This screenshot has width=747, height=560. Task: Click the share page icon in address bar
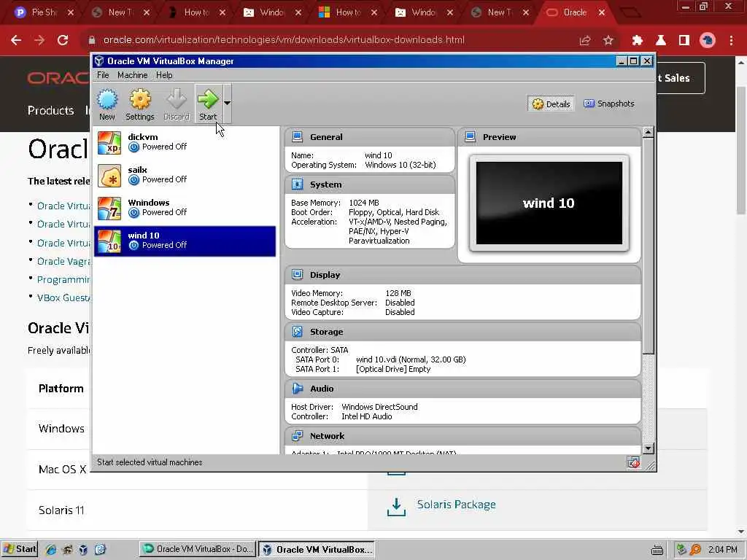pyautogui.click(x=585, y=41)
